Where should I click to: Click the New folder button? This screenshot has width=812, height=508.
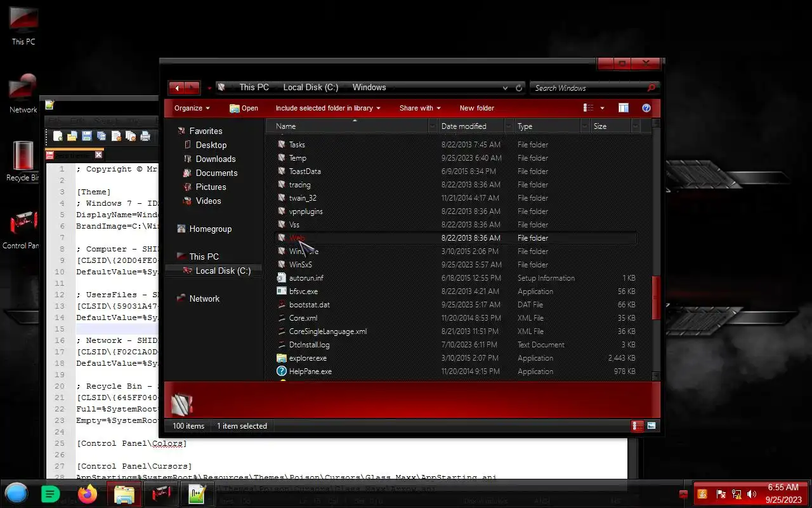476,108
